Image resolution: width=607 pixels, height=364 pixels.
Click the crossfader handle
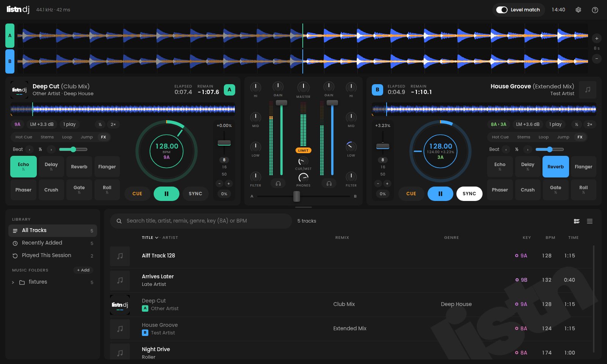point(297,196)
